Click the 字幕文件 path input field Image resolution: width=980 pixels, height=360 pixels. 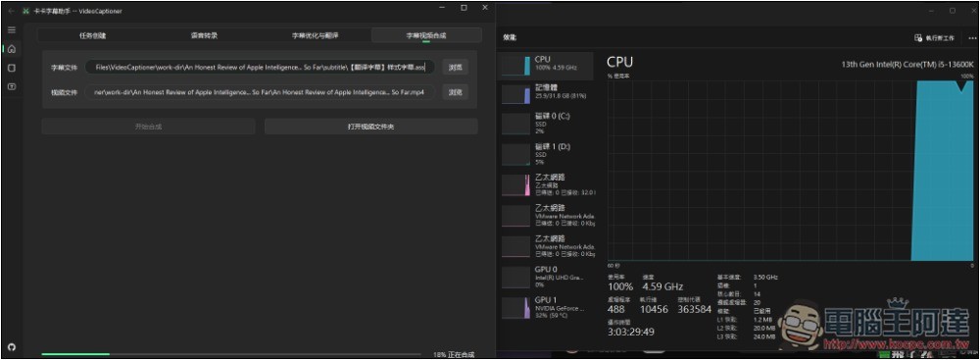tap(260, 68)
